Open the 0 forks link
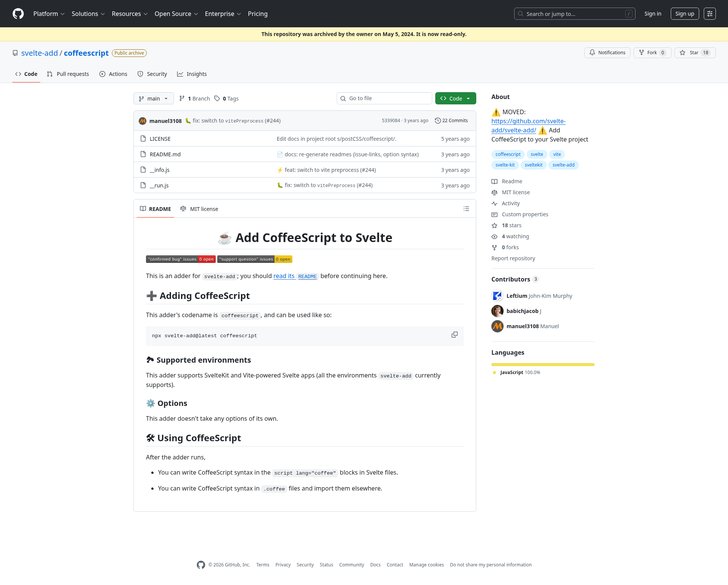This screenshot has height=585, width=728. (x=505, y=247)
